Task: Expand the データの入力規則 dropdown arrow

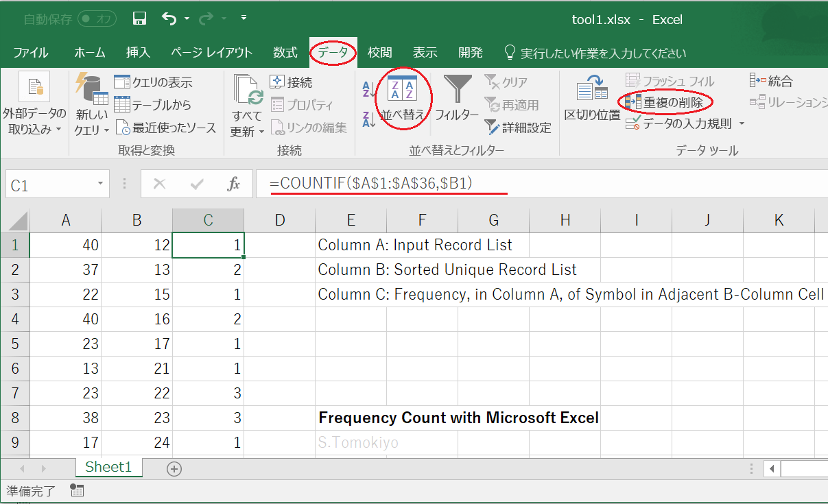Action: [742, 124]
